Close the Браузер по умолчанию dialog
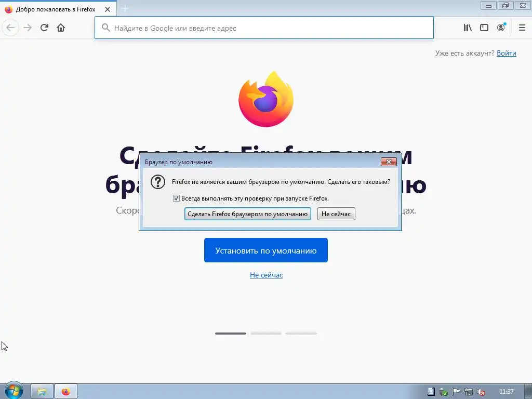Screen dimensions: 532x399 click(389, 162)
